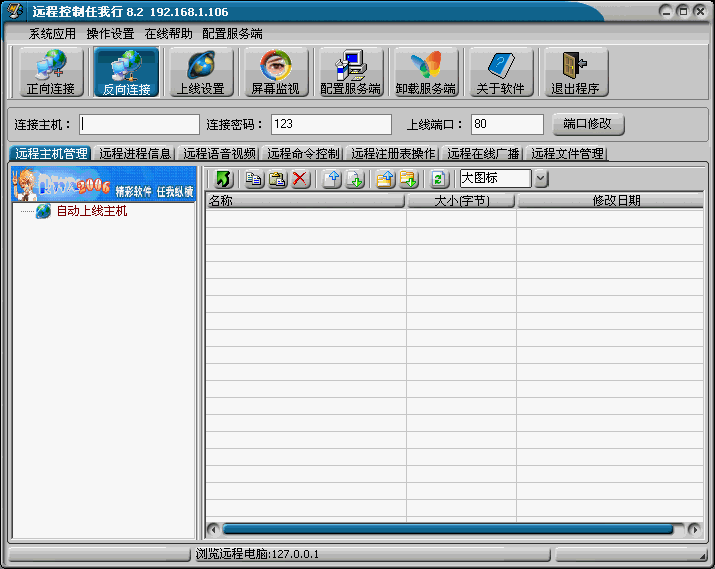Screen dimensions: 715x569
Task: Select the 自动上线主机 tree node
Action: tap(91, 211)
